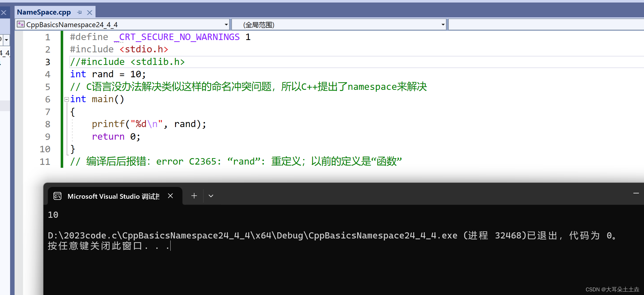Click the namespace comment on line 5

tap(248, 87)
